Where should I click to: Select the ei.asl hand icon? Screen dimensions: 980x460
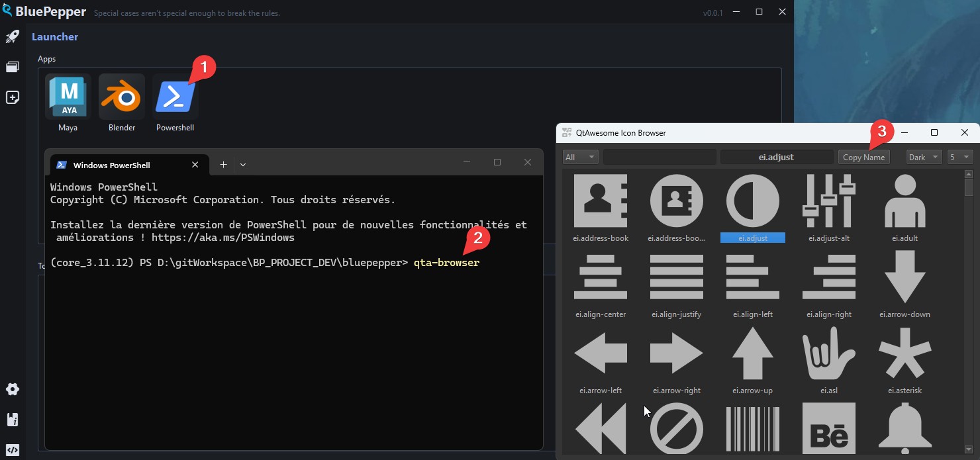[829, 353]
